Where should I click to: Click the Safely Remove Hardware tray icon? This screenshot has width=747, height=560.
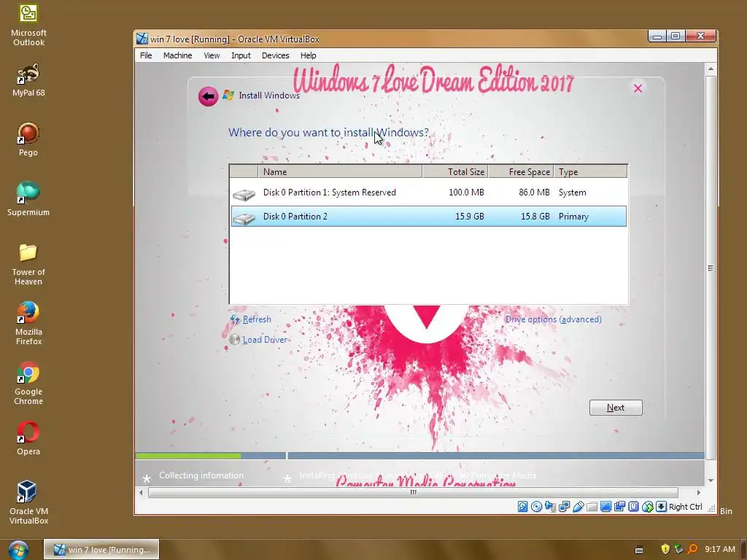point(678,549)
